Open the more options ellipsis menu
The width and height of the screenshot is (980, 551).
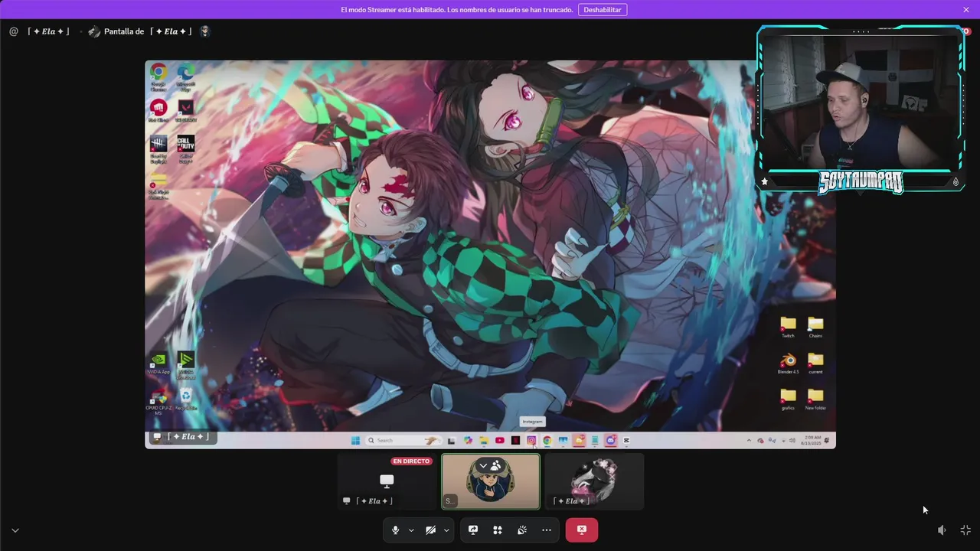(x=547, y=530)
